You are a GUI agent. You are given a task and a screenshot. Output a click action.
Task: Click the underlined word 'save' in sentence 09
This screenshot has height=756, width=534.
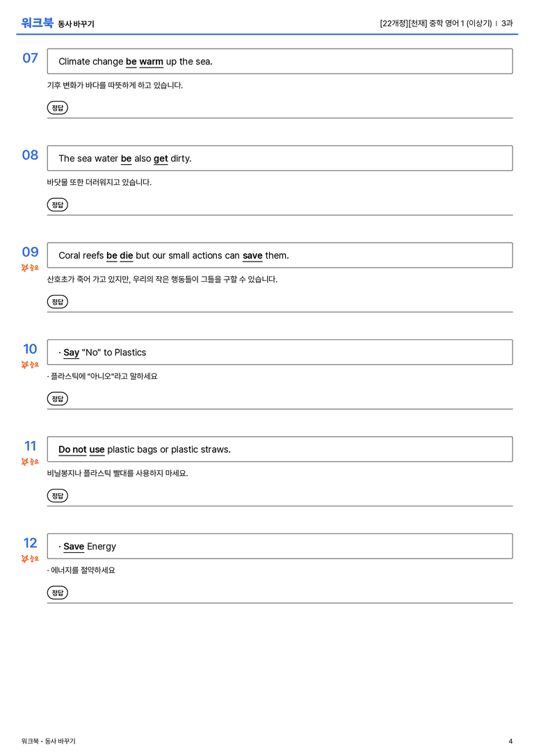[252, 255]
